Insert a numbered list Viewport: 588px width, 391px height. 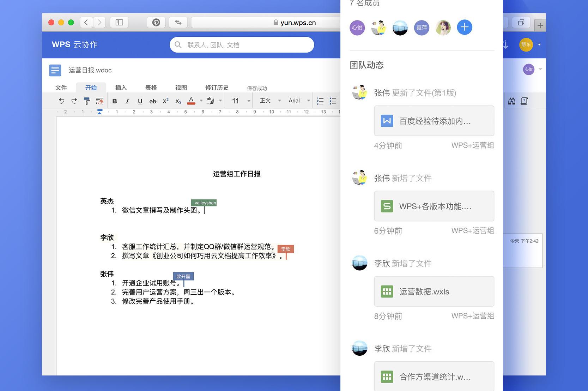[x=320, y=101]
